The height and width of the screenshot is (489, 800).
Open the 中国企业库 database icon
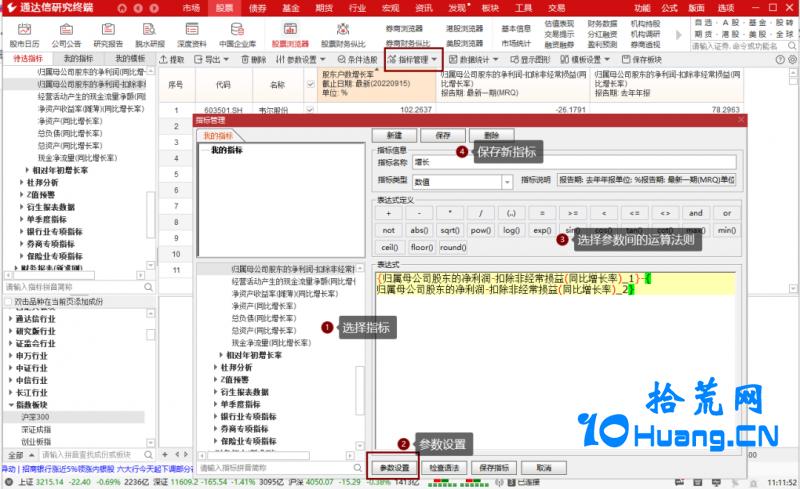tap(237, 35)
